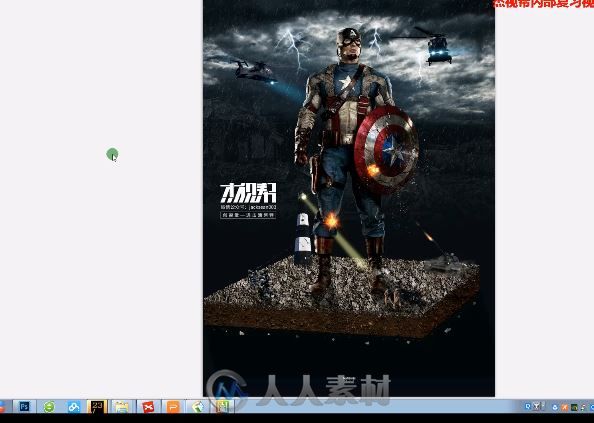
Task: Open the red X taskbar application
Action: tap(148, 407)
